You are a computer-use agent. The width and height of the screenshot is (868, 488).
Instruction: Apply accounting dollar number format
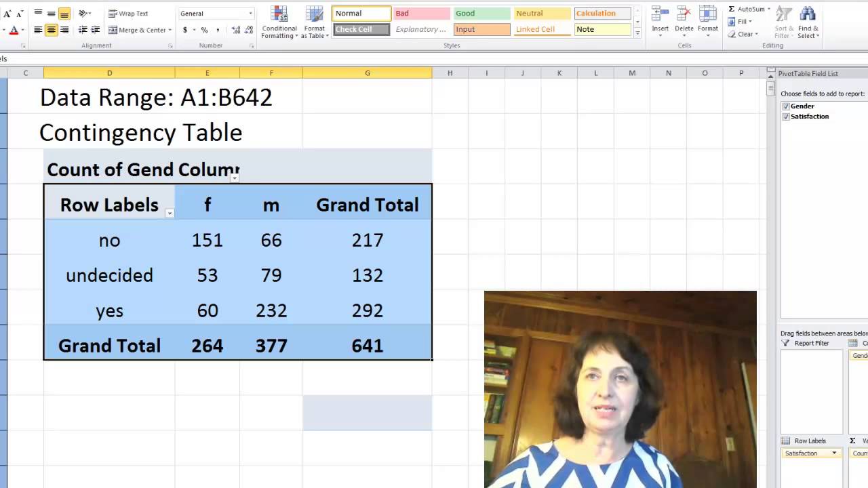pyautogui.click(x=185, y=30)
